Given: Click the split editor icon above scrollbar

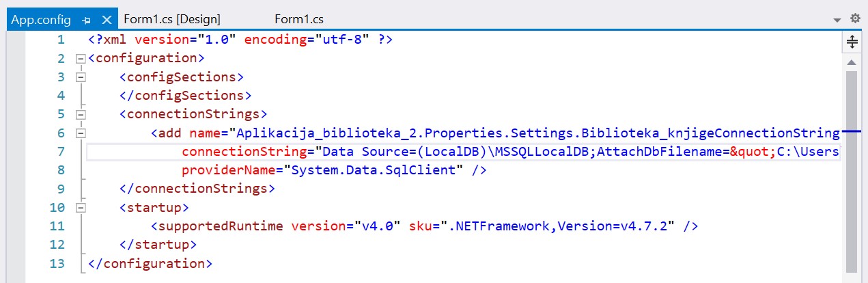Looking at the screenshot, I should [x=852, y=42].
